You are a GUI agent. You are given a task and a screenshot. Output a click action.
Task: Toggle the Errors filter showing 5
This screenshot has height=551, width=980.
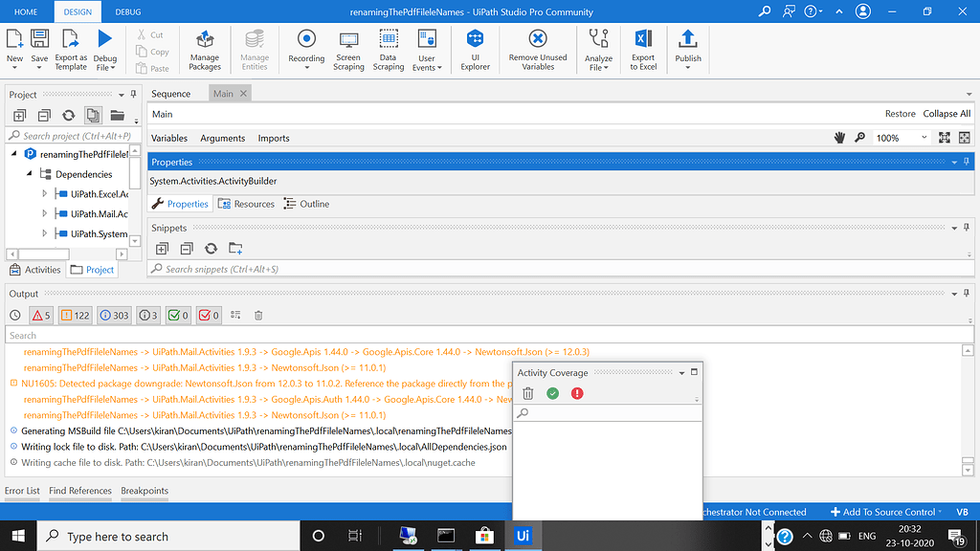coord(40,315)
